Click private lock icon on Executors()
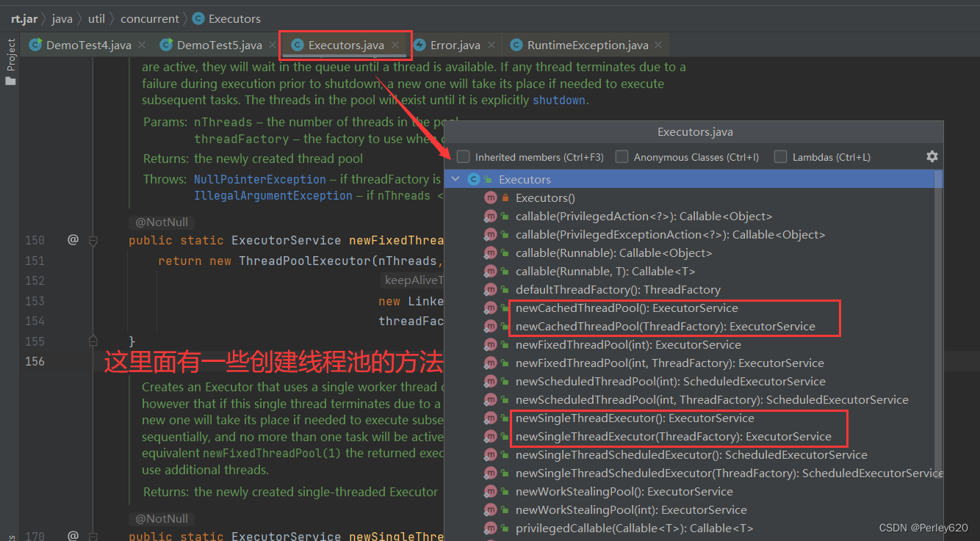The width and height of the screenshot is (980, 541). 505,198
